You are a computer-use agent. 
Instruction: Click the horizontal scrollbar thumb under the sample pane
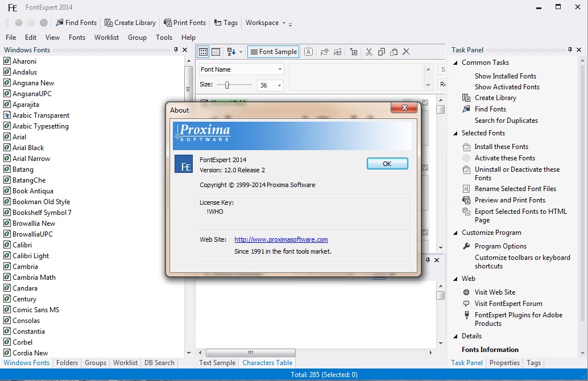click(x=251, y=353)
